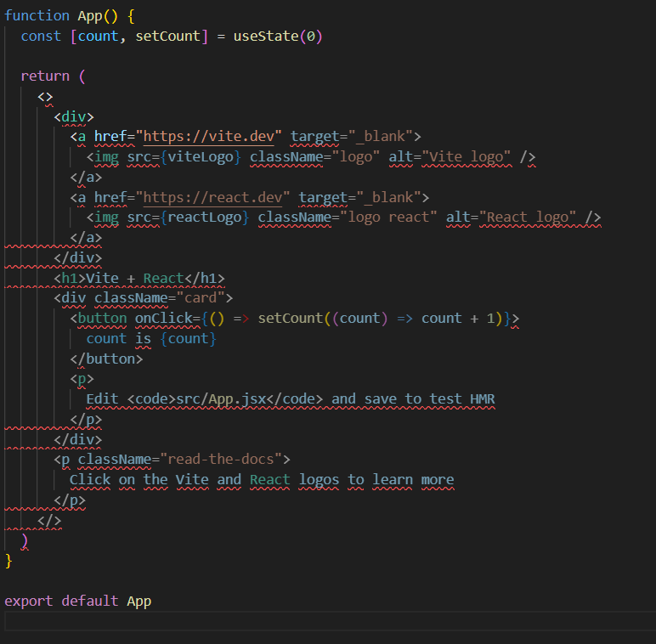Click the opening h1 tag
Screen dimensions: 656x644
pos(70,279)
